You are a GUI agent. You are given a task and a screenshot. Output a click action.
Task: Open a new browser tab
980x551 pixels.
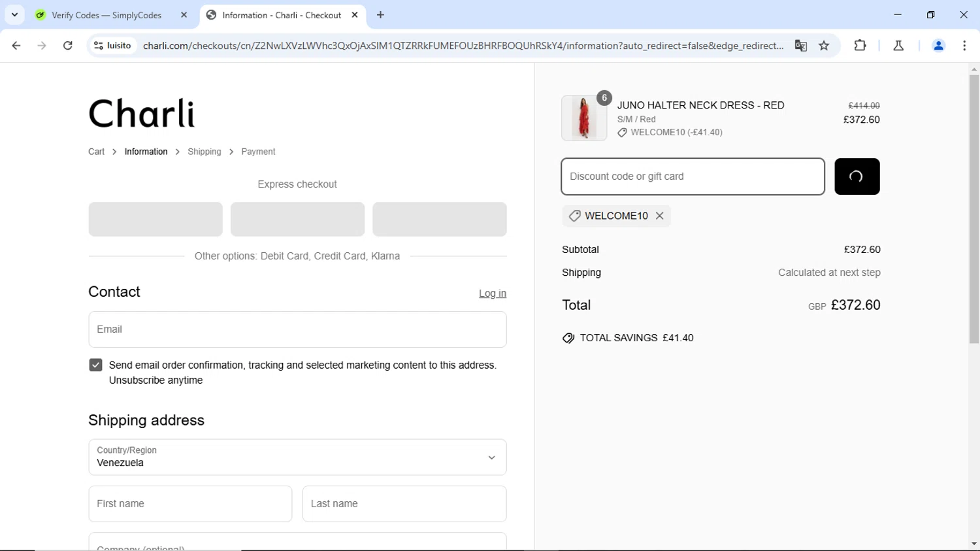381,15
